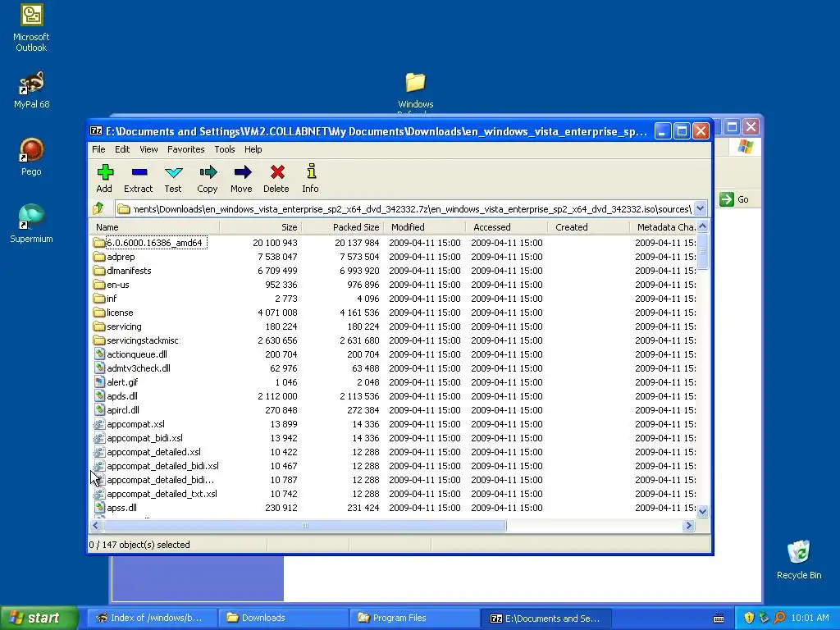The height and width of the screenshot is (630, 840).
Task: Select the apss.dll file icon
Action: pos(99,507)
